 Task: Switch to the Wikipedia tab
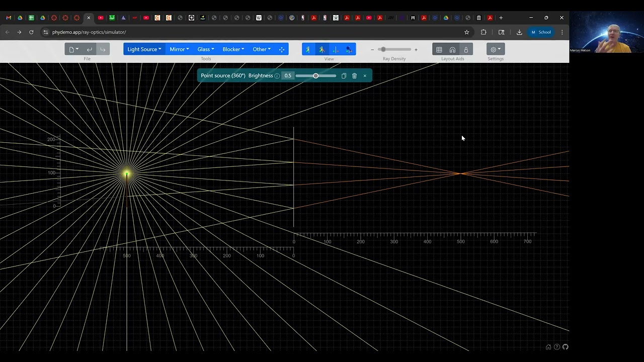click(x=259, y=18)
